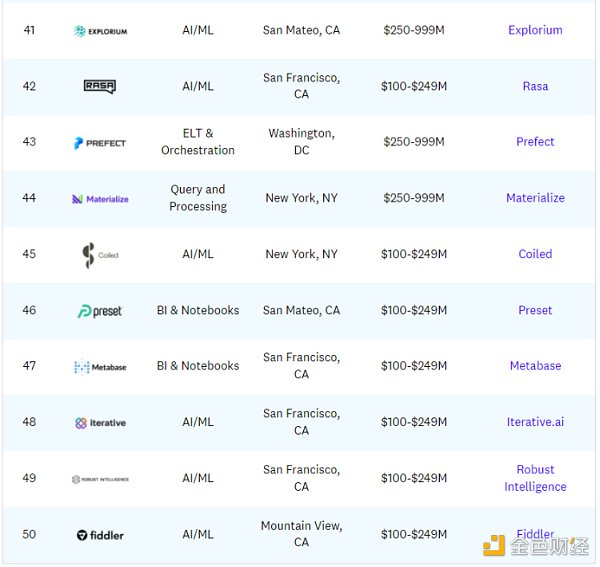Viewport: 600px width, 567px height.
Task: Click the 'ELT & Orchestration' category cell
Action: (x=198, y=142)
